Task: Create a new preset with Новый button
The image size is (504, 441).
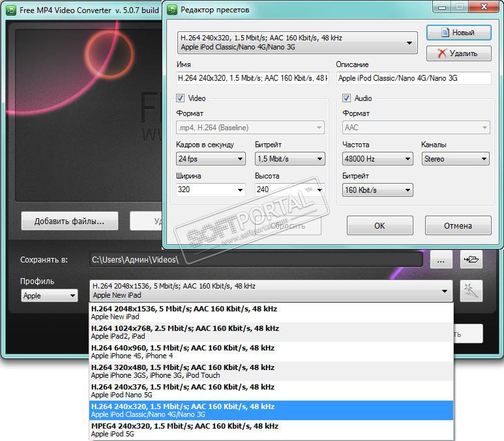Action: point(458,33)
